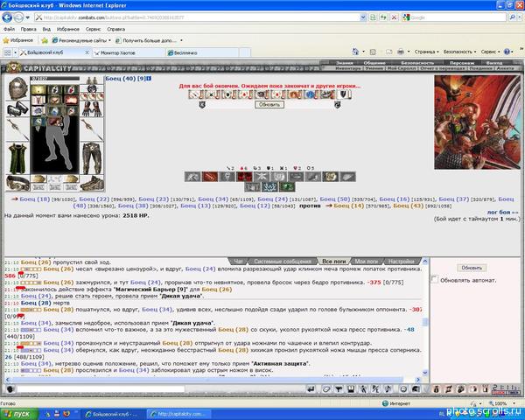
Task: Click the belt equipment slot
Action: [17, 183]
